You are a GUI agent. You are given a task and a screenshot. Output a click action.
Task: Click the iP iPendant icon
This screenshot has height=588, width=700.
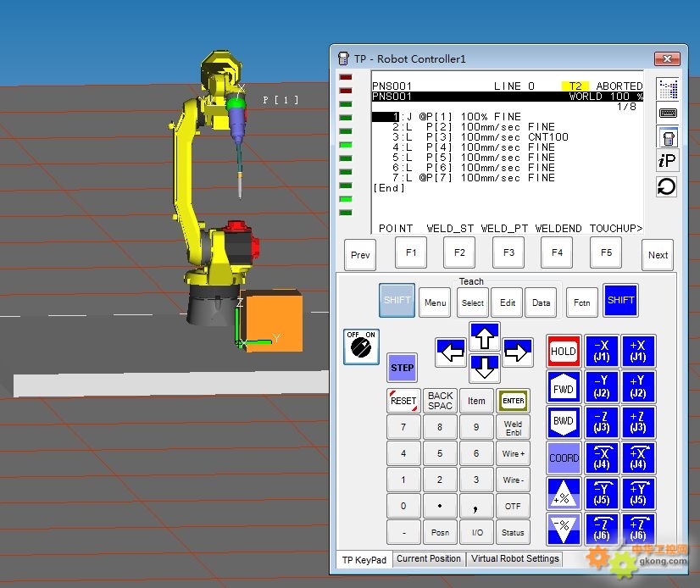tap(668, 161)
